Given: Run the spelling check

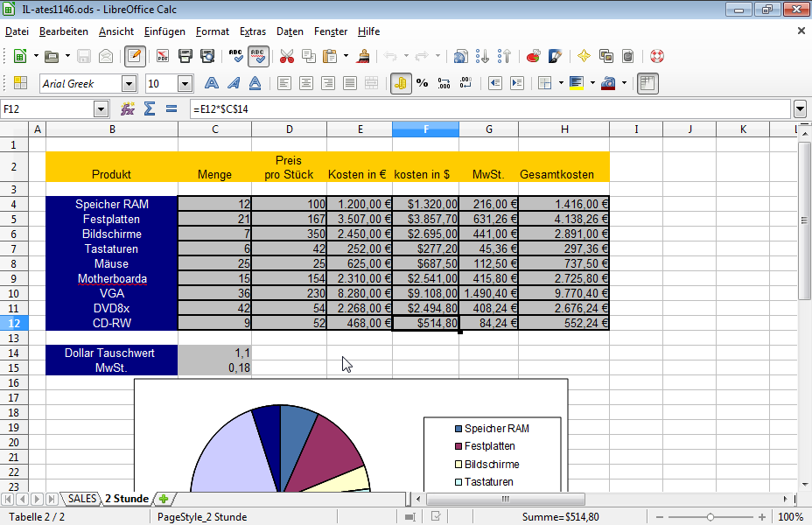Looking at the screenshot, I should coord(235,56).
